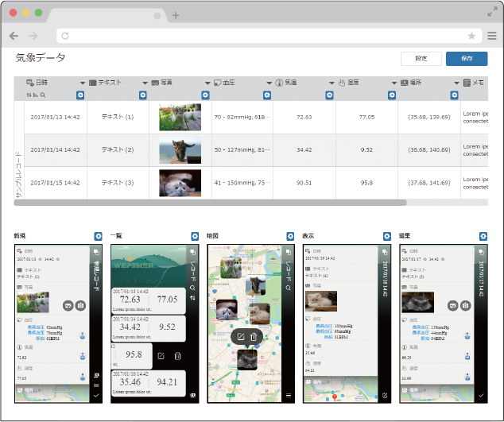Image resolution: width=504 pixels, height=422 pixels.
Task: Click the browser address bar
Action: point(262,36)
